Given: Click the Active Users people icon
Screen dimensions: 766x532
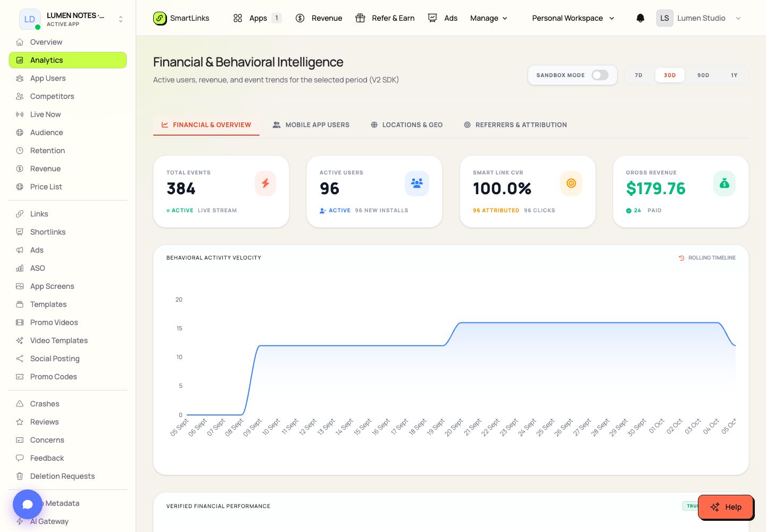Looking at the screenshot, I should point(417,184).
